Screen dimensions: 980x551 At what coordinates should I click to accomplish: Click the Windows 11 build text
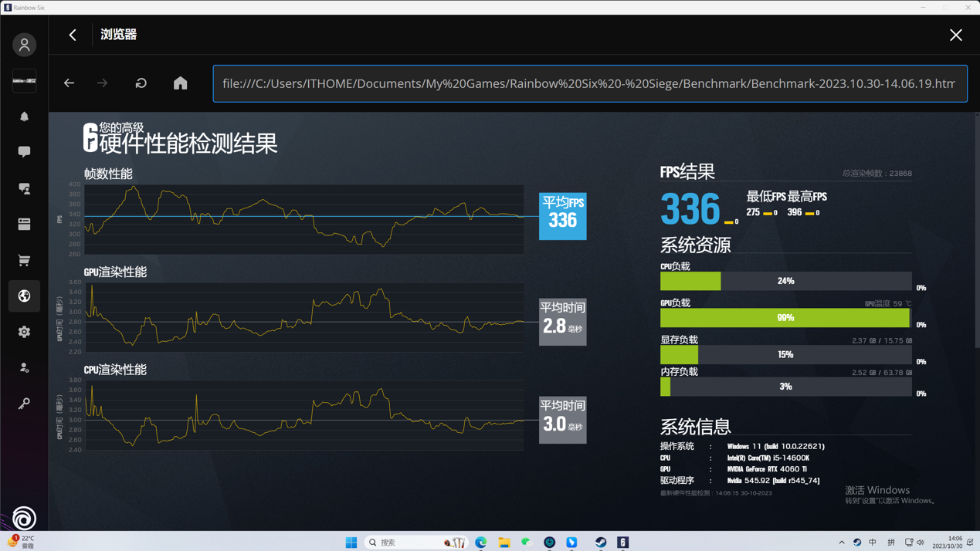pos(775,446)
